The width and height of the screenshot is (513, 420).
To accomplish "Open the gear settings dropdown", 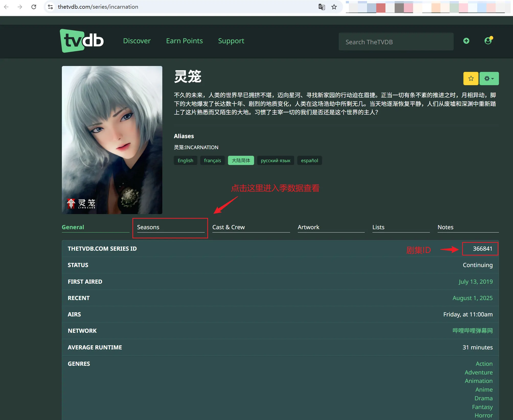I will tap(489, 79).
